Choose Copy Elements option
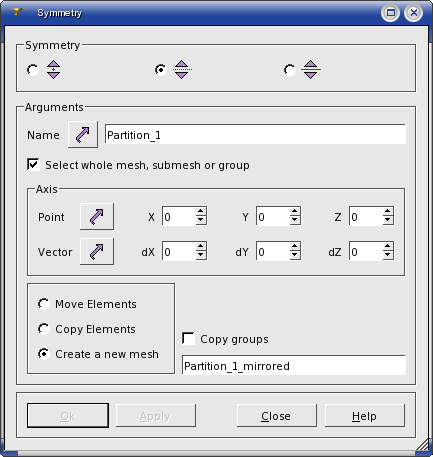This screenshot has width=433, height=457. coord(44,329)
